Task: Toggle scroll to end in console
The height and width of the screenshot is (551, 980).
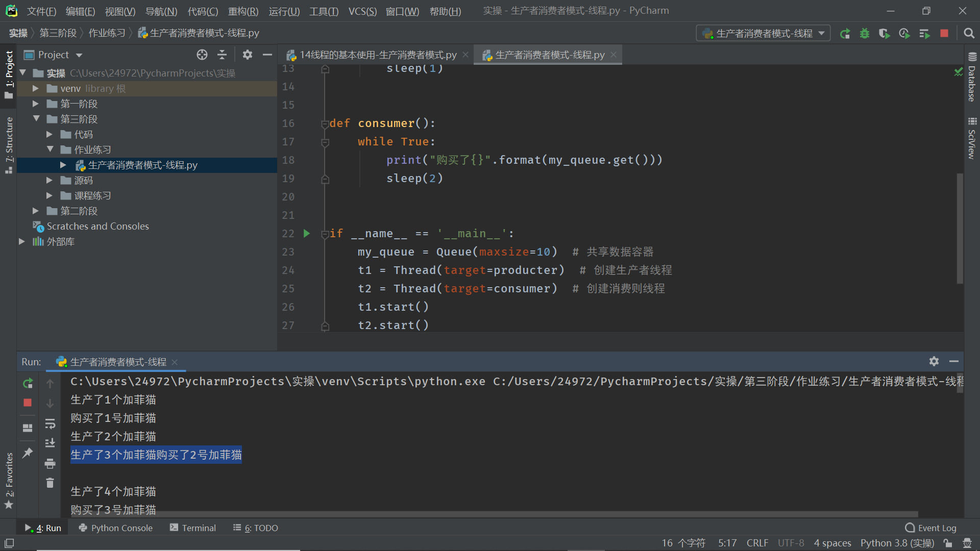Action: pyautogui.click(x=50, y=443)
